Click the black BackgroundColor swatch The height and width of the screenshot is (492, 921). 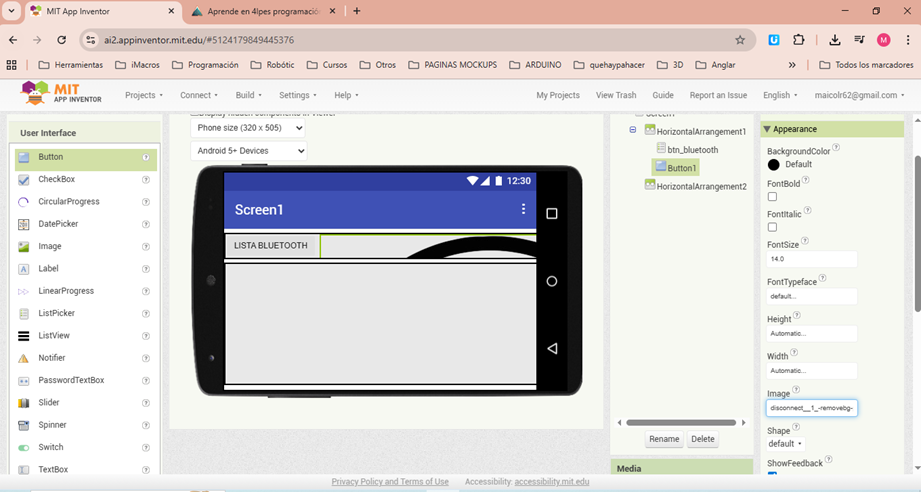click(x=773, y=164)
